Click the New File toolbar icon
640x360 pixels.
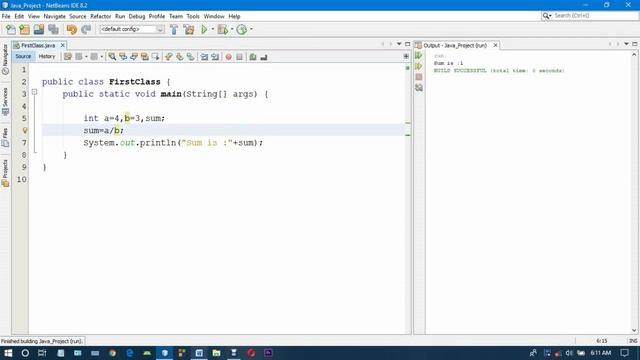[x=11, y=29]
